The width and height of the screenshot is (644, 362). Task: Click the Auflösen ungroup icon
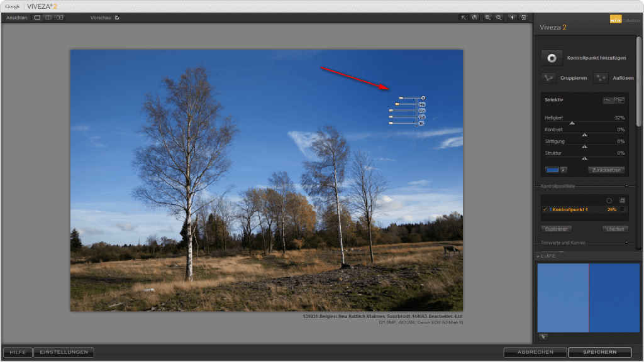(601, 77)
